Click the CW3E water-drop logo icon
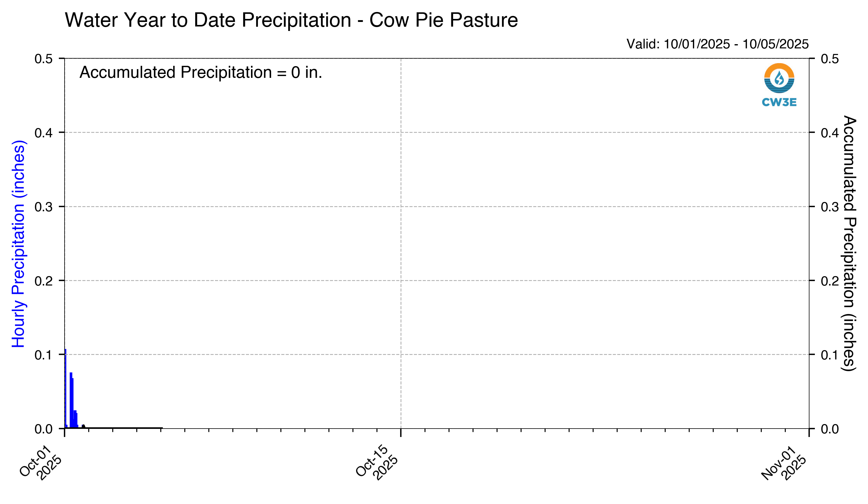Viewport: 868px width, 504px height. coord(779,78)
